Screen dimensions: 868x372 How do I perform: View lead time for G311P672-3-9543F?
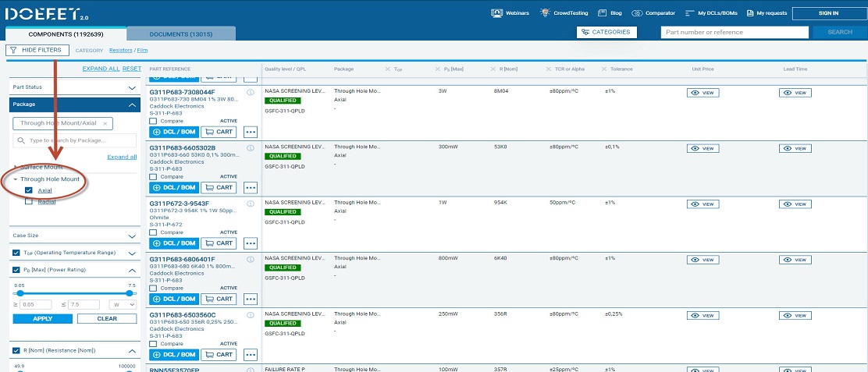(795, 204)
